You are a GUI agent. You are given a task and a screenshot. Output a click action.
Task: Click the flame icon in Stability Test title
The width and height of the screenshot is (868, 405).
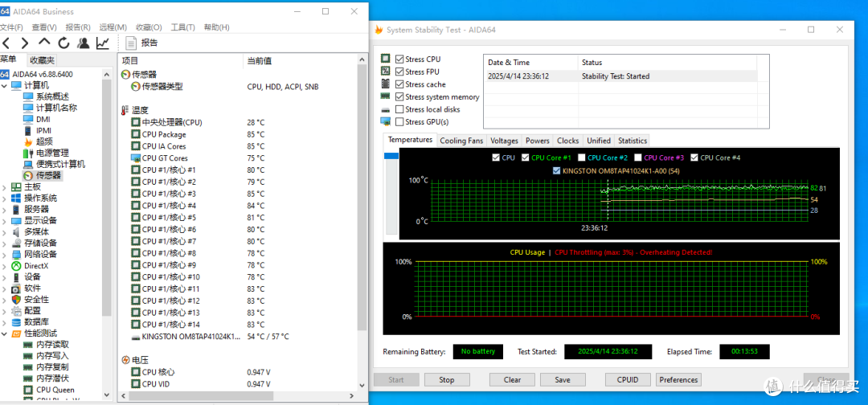pyautogui.click(x=379, y=30)
